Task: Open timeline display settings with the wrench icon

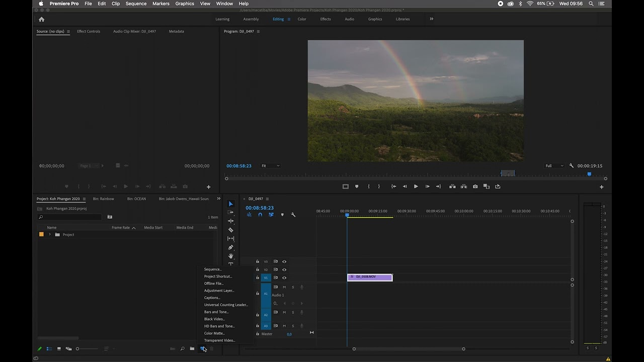Action: (x=294, y=215)
